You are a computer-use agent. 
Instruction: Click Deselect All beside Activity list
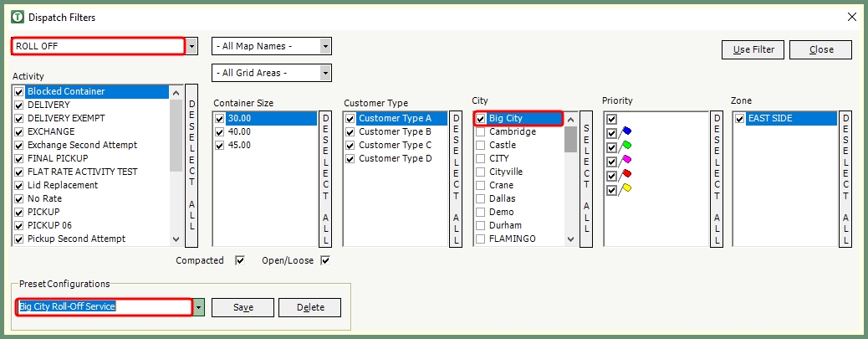point(192,166)
